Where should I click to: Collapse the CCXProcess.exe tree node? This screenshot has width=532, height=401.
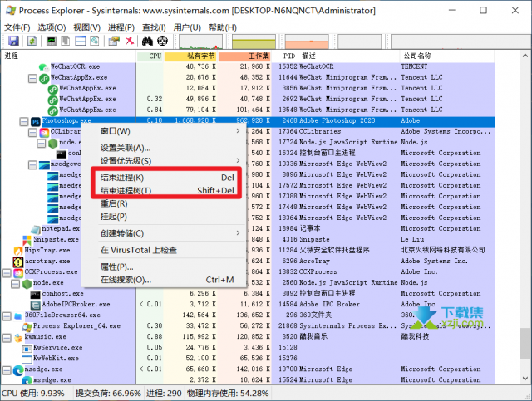point(7,272)
